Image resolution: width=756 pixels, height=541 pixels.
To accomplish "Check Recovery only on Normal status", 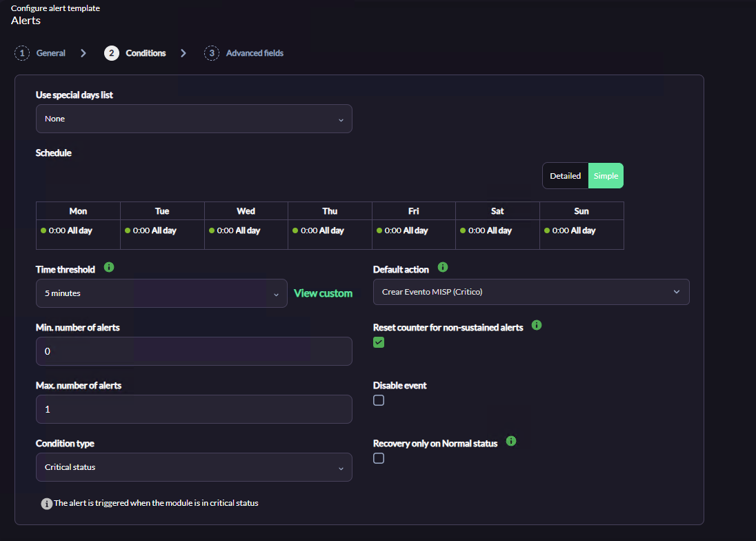I will click(379, 458).
